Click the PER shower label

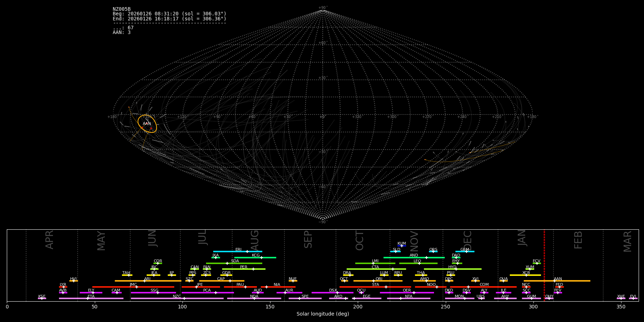tap(244, 267)
